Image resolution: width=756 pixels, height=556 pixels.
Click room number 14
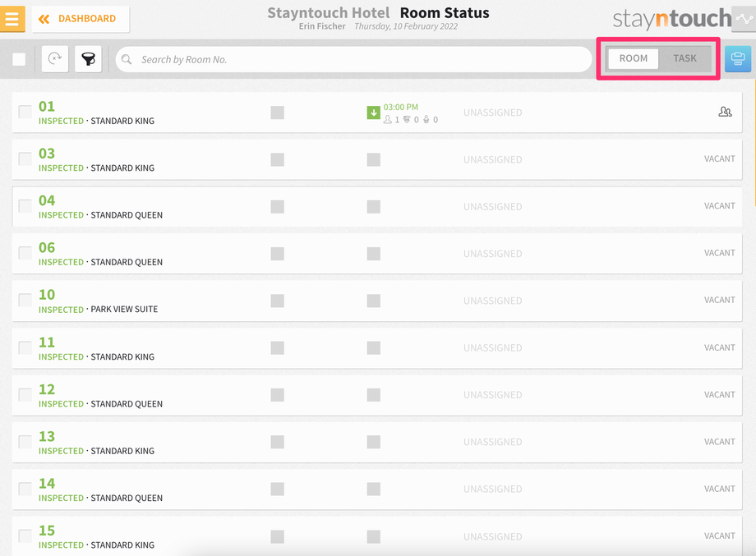(x=47, y=484)
